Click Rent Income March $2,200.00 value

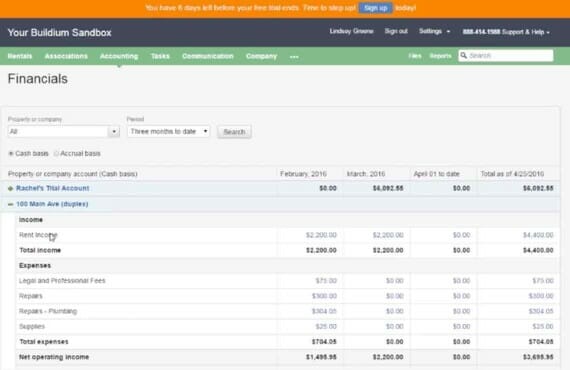388,235
